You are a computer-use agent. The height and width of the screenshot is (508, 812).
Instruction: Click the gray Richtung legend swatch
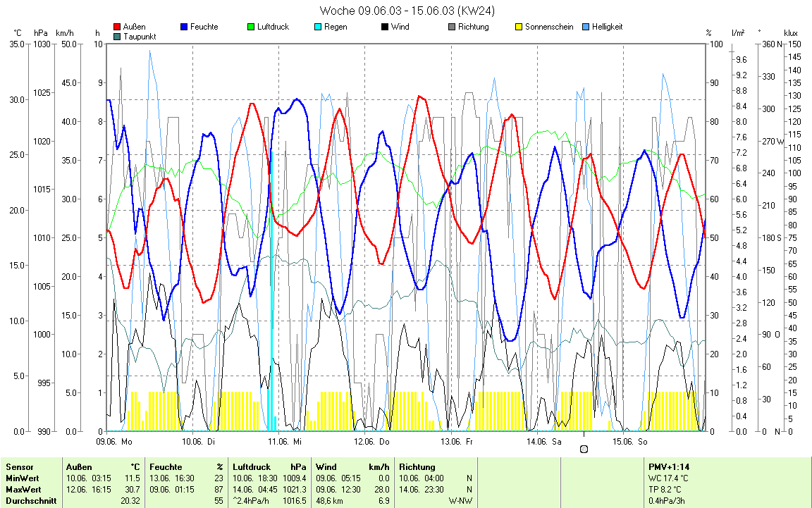click(451, 27)
